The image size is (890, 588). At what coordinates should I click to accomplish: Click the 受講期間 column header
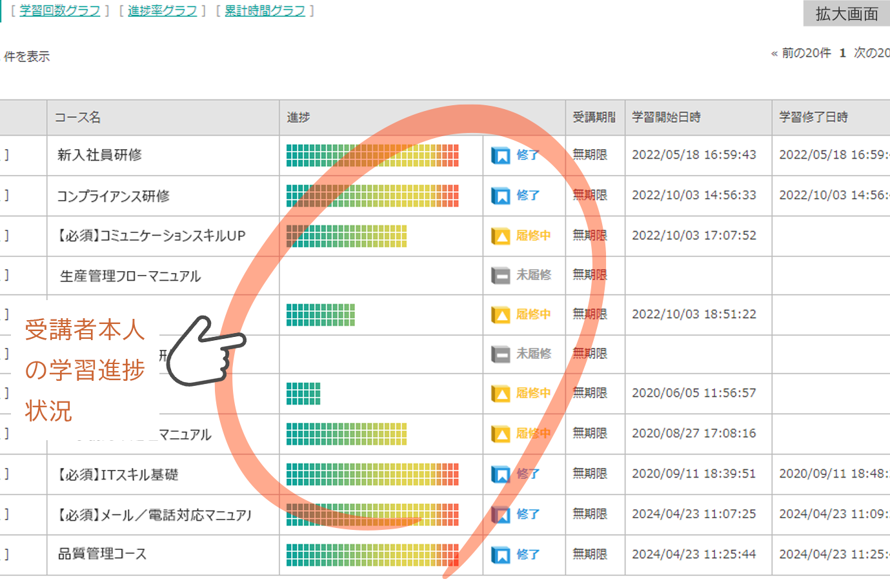[594, 117]
